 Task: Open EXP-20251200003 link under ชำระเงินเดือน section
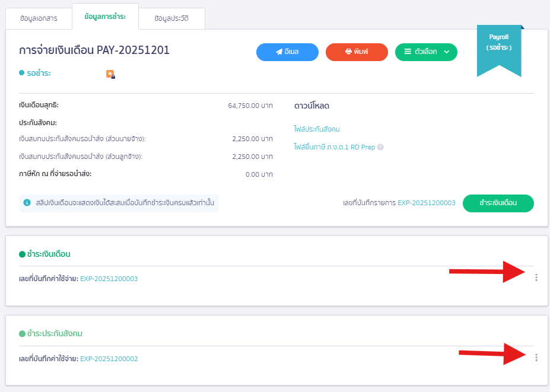109,279
